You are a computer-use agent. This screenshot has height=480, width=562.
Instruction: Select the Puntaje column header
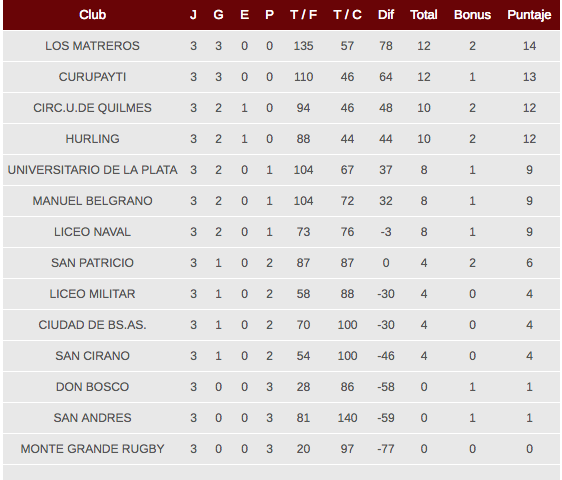[529, 15]
